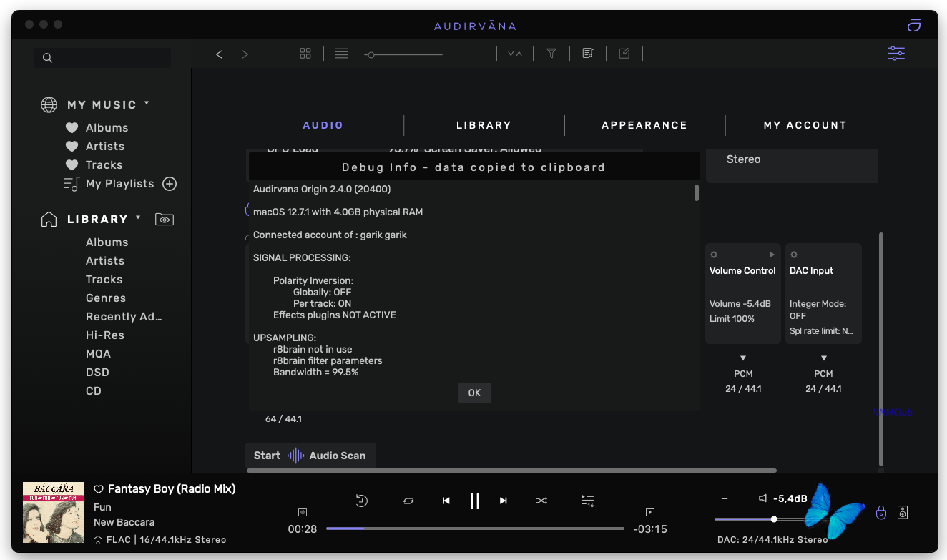Click the Baccara album cover thumbnail

tap(53, 513)
